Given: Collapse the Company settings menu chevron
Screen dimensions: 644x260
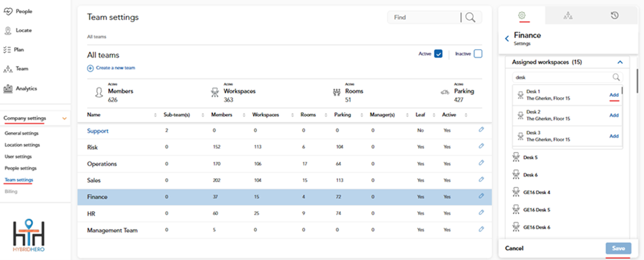Looking at the screenshot, I should [x=64, y=119].
